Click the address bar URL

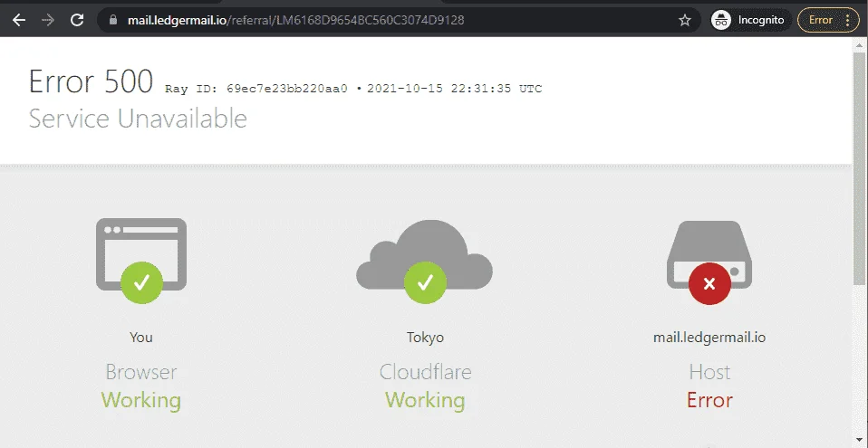tap(296, 21)
